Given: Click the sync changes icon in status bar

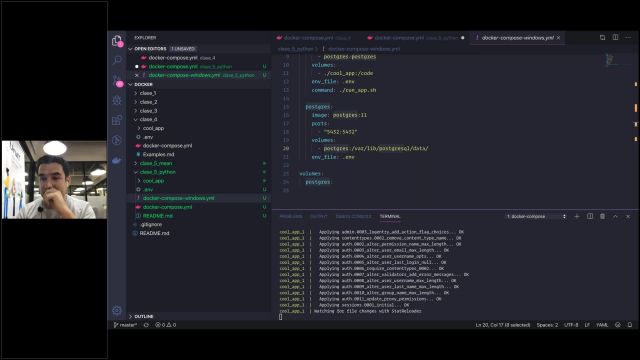Looking at the screenshot, I should [x=146, y=325].
